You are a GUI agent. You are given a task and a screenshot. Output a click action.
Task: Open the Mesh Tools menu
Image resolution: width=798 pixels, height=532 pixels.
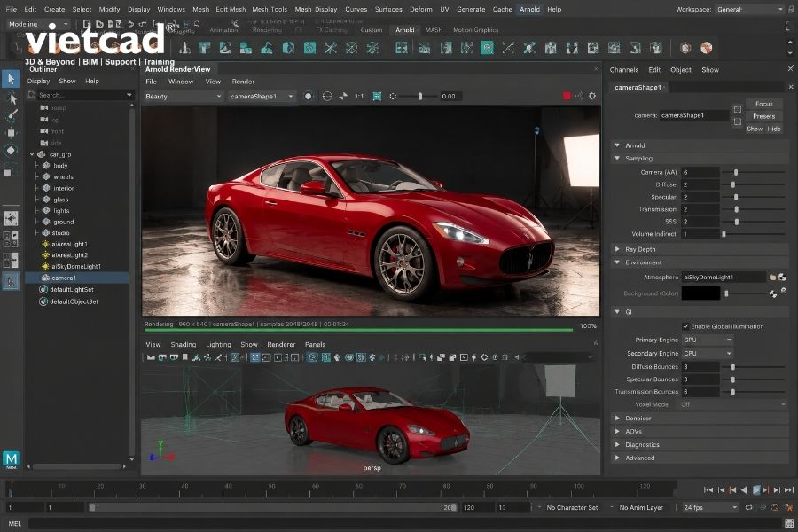(x=270, y=9)
